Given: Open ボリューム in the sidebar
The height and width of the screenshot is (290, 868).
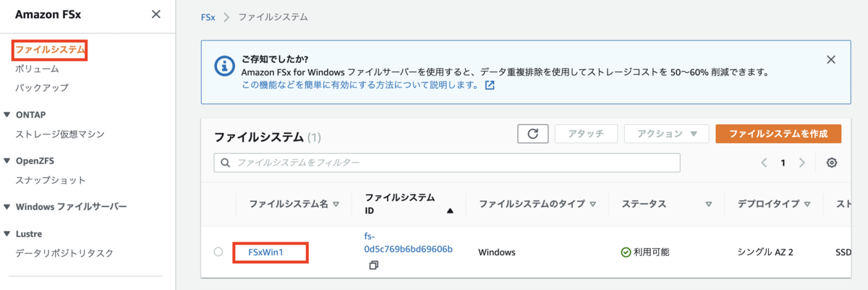Looking at the screenshot, I should (37, 69).
